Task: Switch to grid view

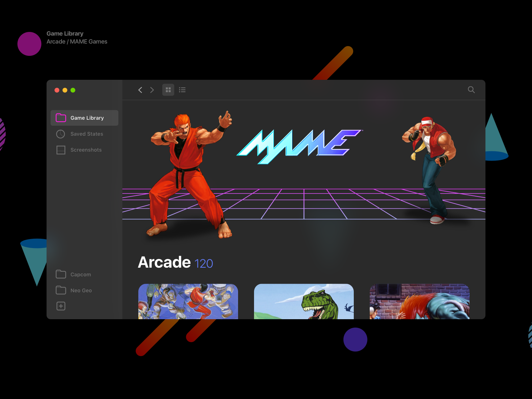Action: [168, 90]
